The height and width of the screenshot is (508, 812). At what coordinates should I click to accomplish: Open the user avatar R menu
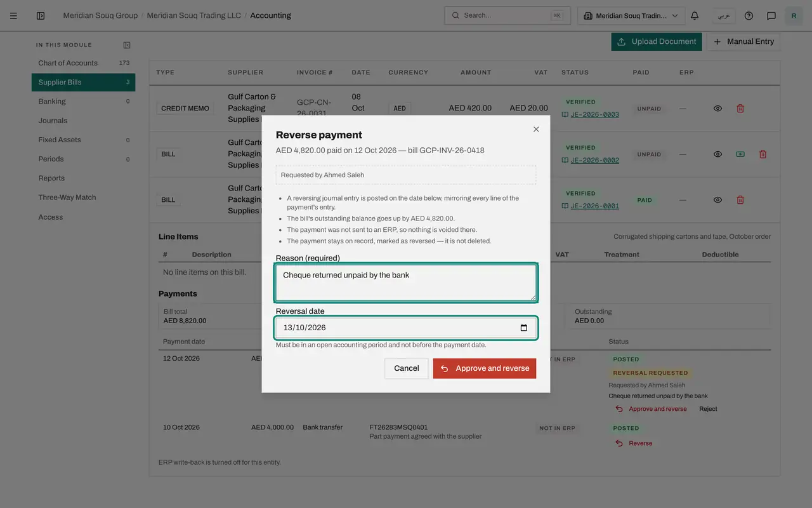794,16
